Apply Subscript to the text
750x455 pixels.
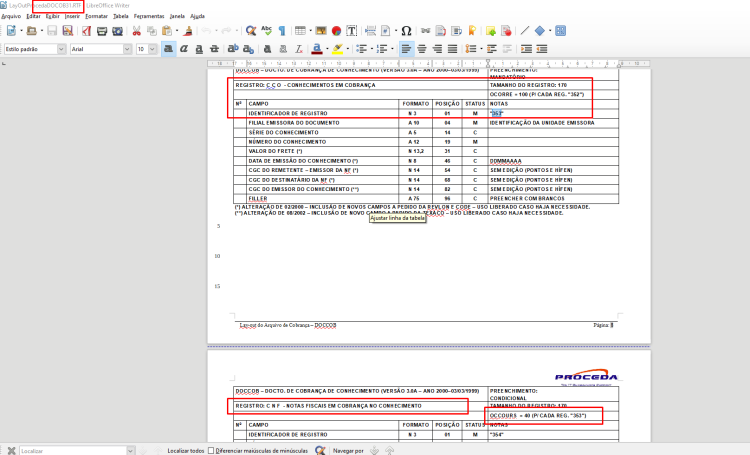[248, 49]
